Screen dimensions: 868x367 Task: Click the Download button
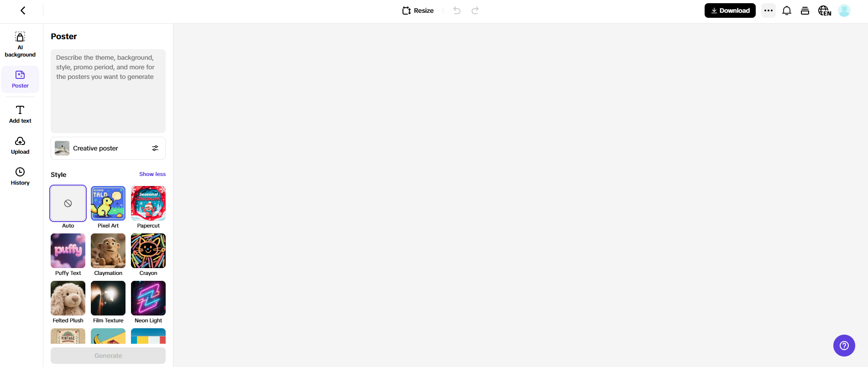[x=730, y=10]
